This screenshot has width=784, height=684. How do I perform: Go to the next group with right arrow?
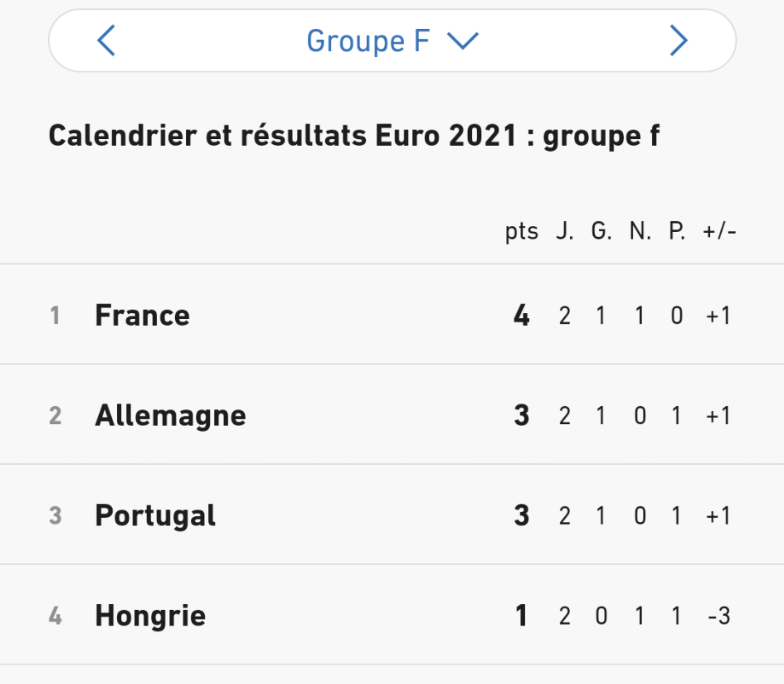point(678,41)
